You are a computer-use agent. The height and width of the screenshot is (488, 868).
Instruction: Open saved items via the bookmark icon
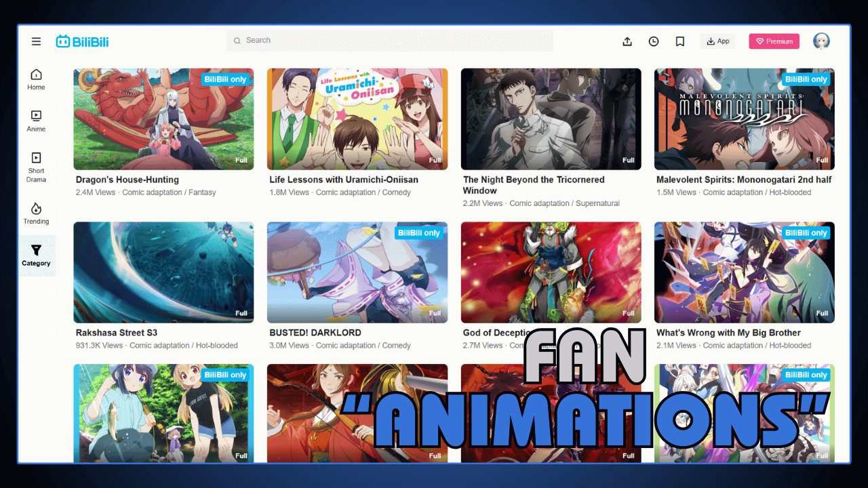coord(679,41)
